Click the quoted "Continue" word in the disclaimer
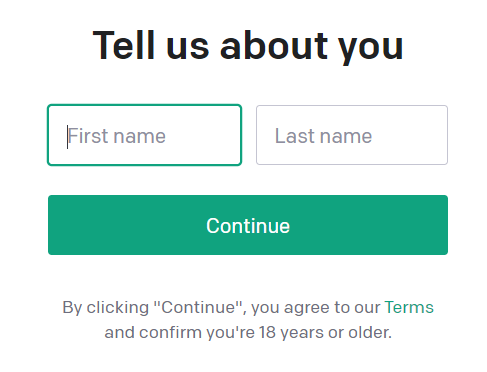The width and height of the screenshot is (487, 372). coord(200,307)
